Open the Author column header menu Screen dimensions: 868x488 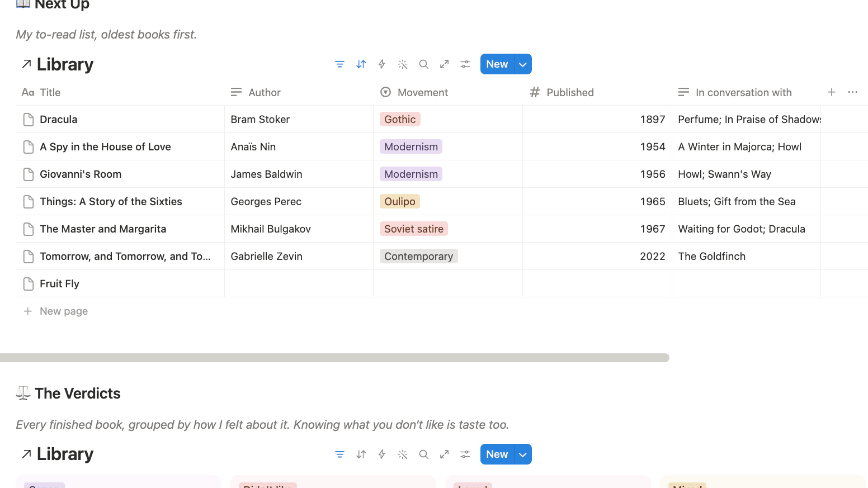click(x=299, y=92)
